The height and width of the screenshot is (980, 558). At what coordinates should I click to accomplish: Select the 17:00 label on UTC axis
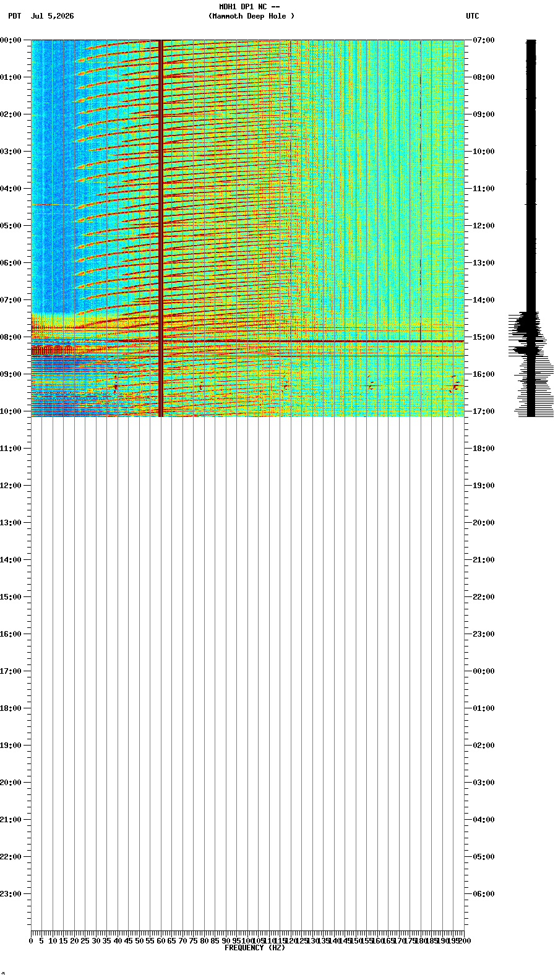484,411
